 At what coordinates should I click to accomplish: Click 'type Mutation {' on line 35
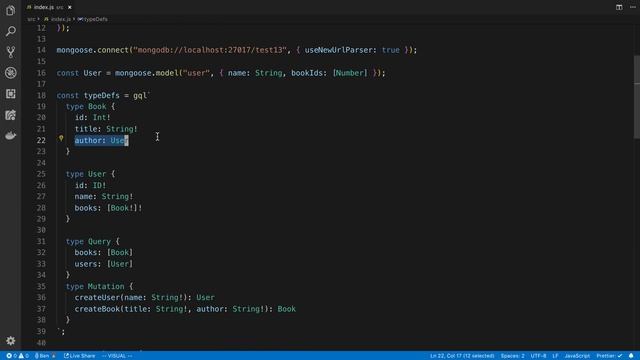100,287
